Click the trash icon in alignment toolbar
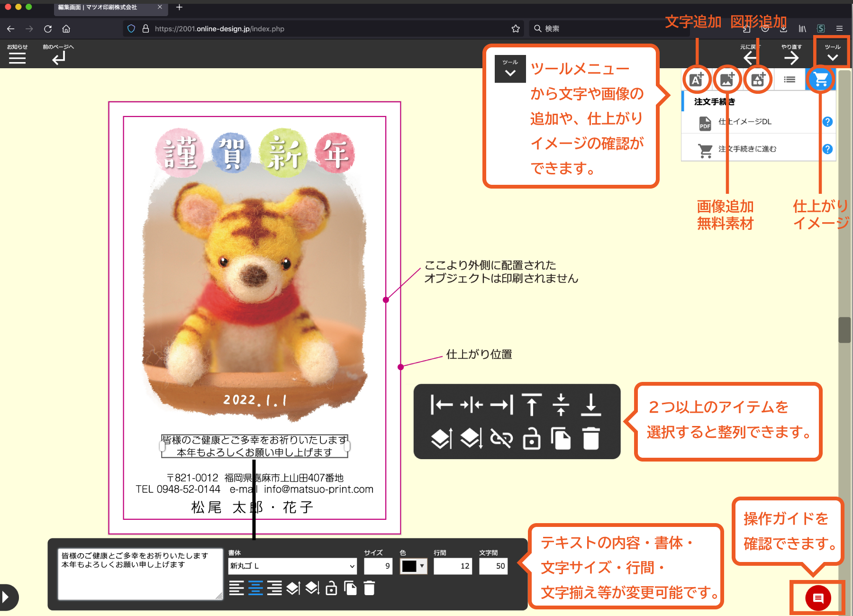This screenshot has width=853, height=616. (x=591, y=438)
